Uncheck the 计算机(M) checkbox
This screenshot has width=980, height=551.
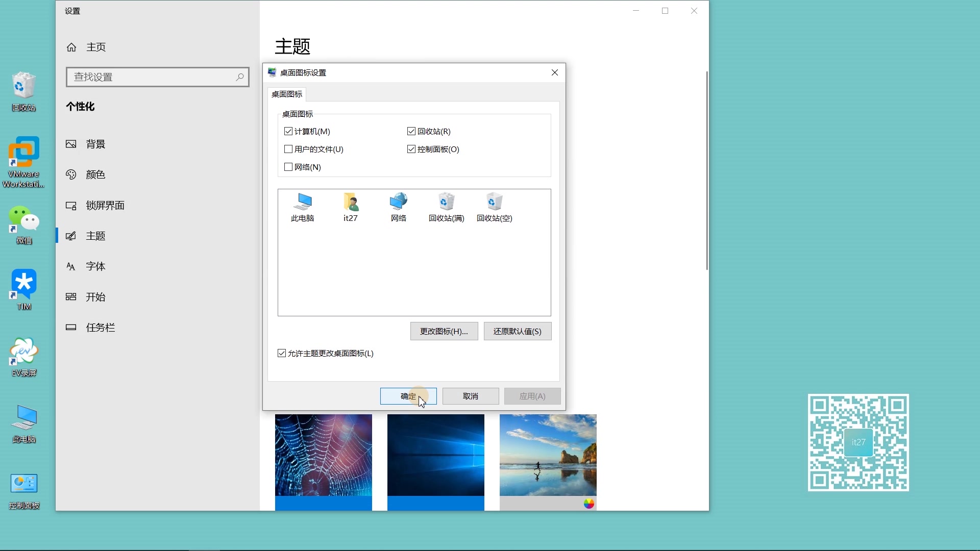[x=288, y=132]
